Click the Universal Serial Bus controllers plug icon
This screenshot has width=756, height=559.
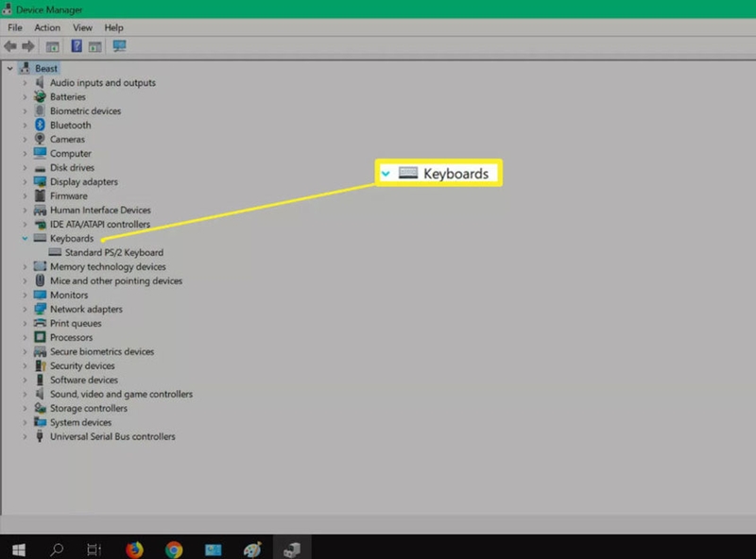40,436
